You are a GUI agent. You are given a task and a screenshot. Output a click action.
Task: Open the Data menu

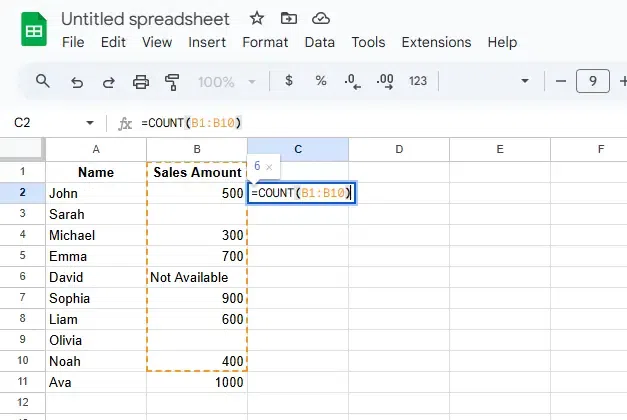(x=319, y=42)
